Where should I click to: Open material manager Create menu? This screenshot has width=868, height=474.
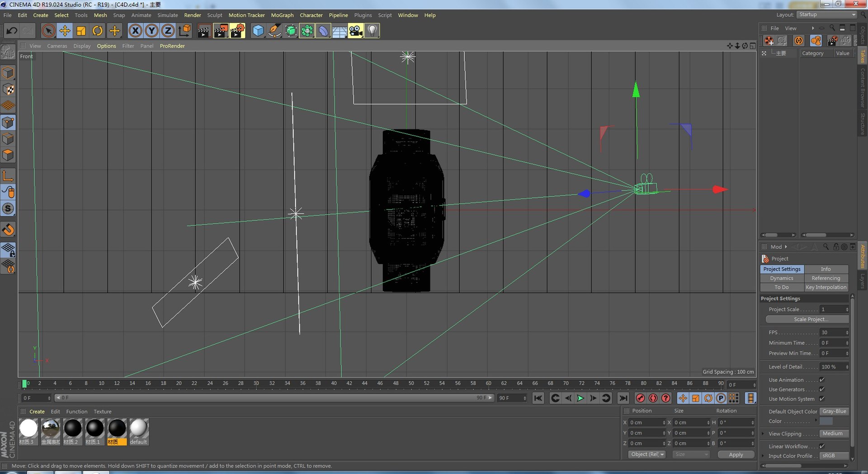(37, 412)
